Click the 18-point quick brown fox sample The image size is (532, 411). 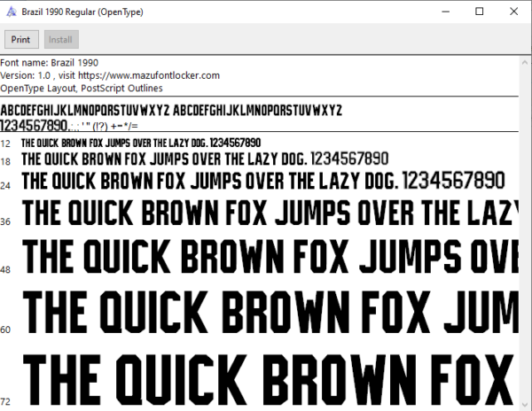pyautogui.click(x=205, y=159)
